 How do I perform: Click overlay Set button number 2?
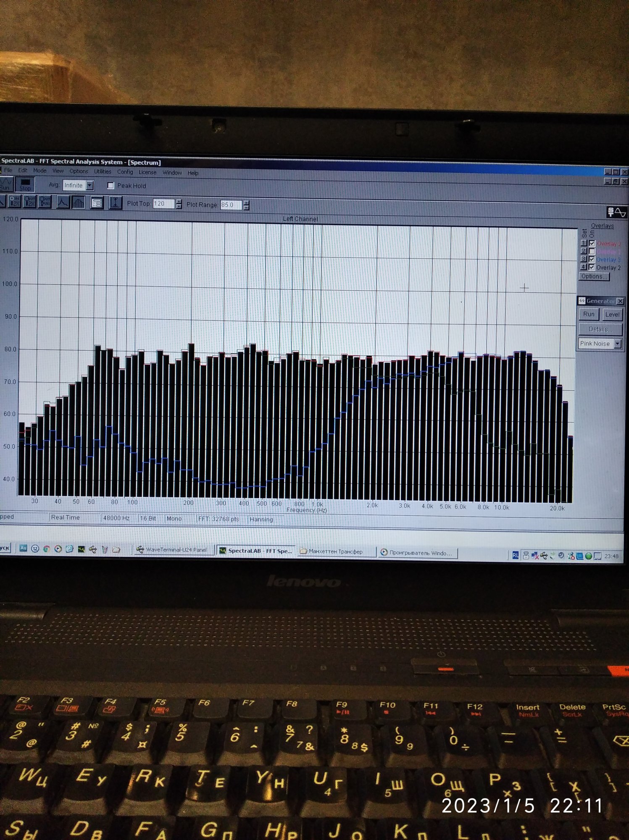pos(584,251)
